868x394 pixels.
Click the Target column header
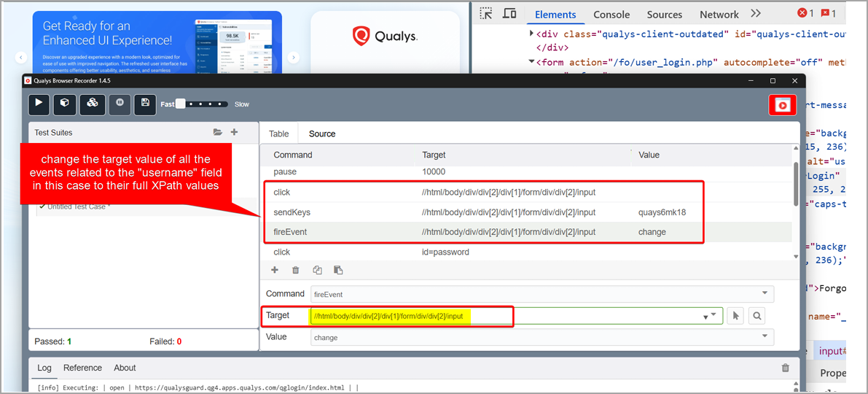click(434, 155)
